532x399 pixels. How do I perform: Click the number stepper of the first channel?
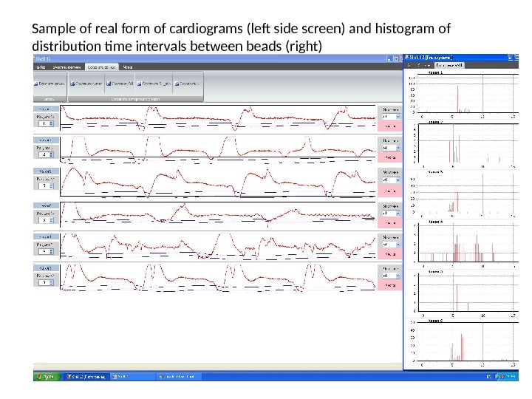(x=46, y=124)
